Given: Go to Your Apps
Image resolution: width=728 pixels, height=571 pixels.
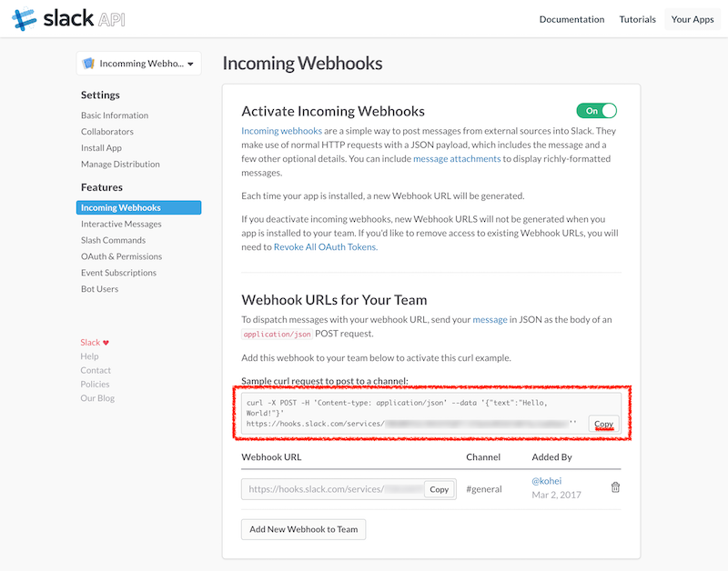Looking at the screenshot, I should (693, 18).
